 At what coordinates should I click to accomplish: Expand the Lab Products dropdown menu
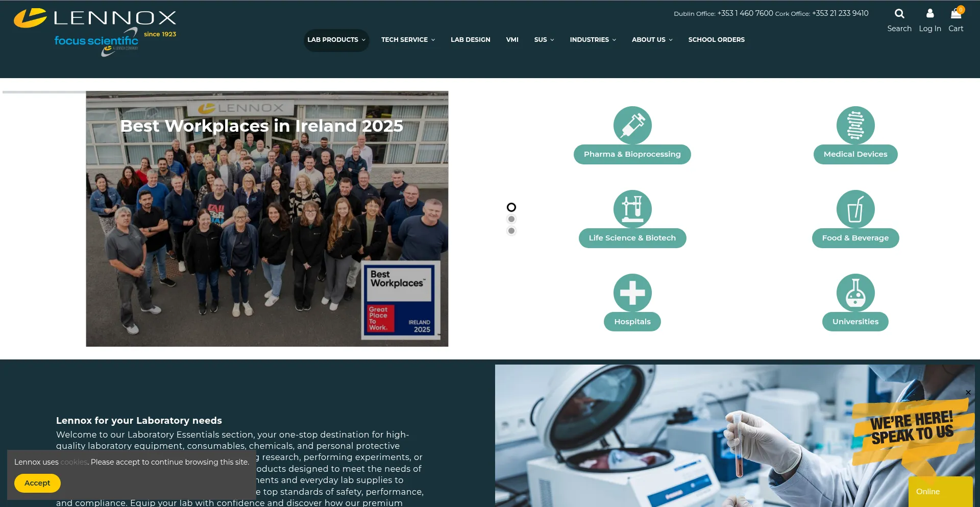(x=336, y=40)
